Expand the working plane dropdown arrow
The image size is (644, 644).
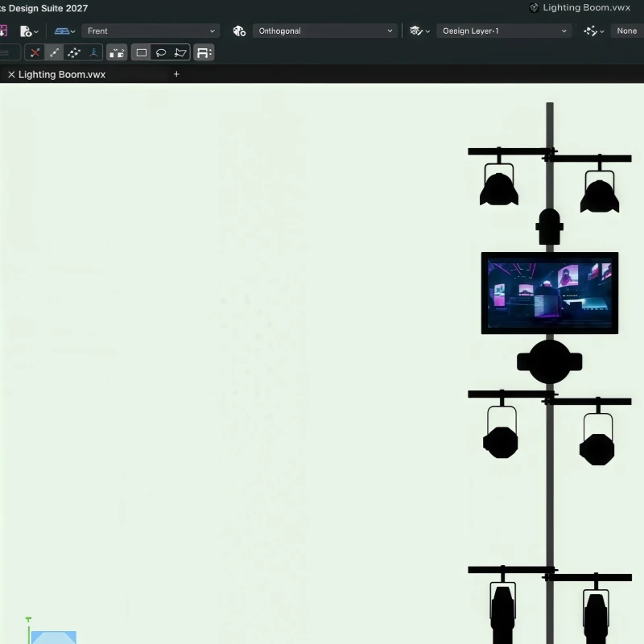(x=72, y=31)
